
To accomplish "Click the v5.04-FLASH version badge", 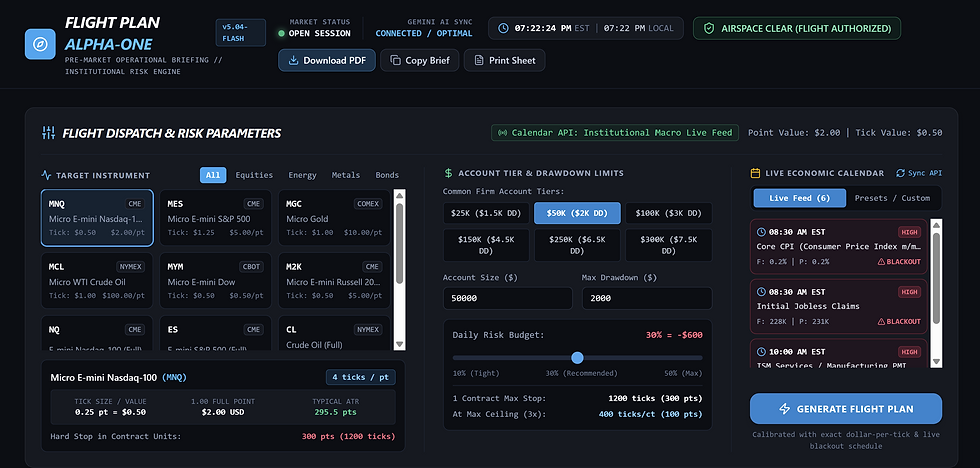I will [241, 33].
